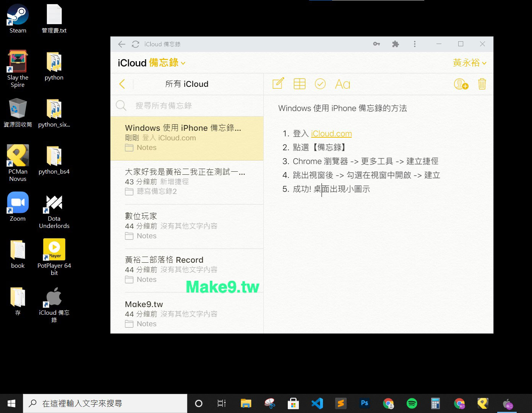The width and height of the screenshot is (532, 413).
Task: Open the three-dot window menu
Action: (415, 44)
